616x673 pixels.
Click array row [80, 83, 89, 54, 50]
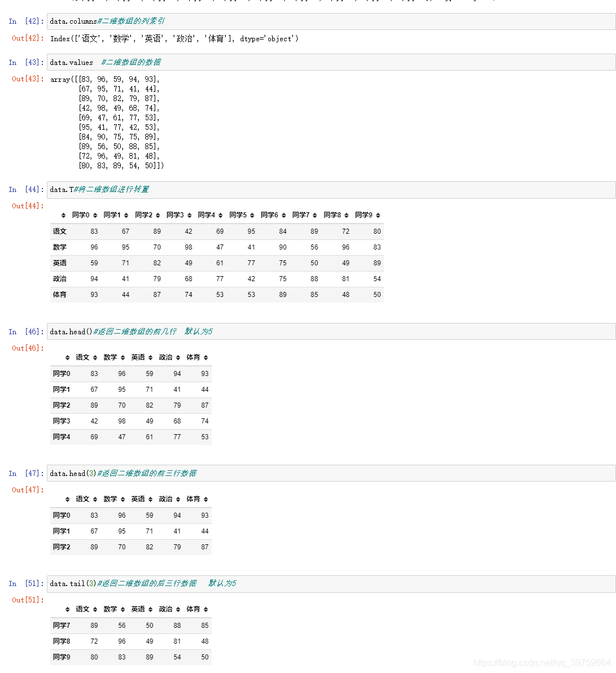(121, 165)
